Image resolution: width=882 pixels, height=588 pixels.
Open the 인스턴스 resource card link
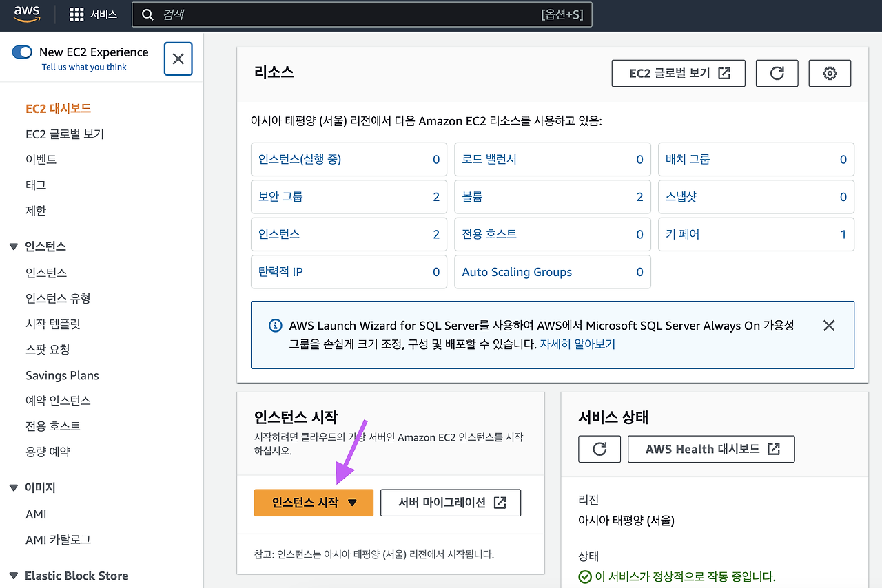point(279,234)
